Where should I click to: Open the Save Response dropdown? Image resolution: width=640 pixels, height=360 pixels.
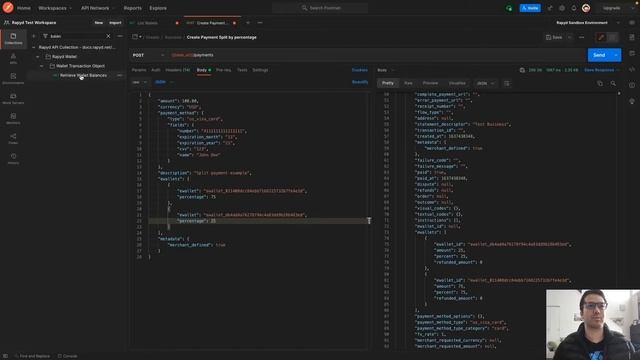602,70
